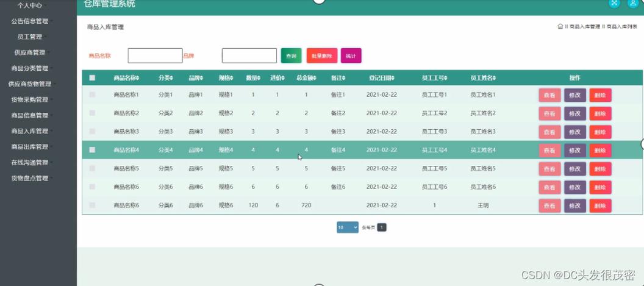Viewport: 644px width, 286px height.
Task: Select the 规格5 cell
Action: [226, 168]
